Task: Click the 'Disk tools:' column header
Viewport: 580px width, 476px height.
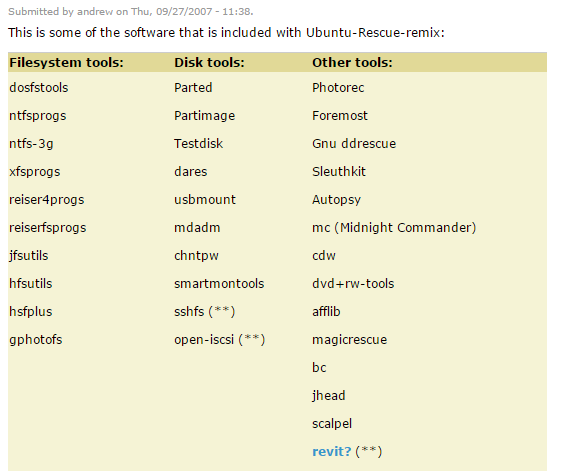Action: pyautogui.click(x=209, y=63)
